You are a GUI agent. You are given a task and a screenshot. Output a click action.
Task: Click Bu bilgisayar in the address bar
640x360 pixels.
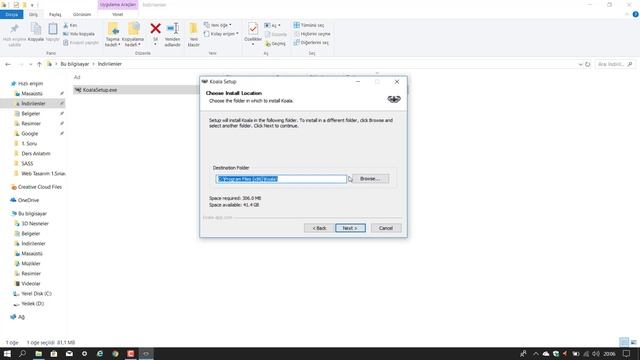tap(75, 64)
